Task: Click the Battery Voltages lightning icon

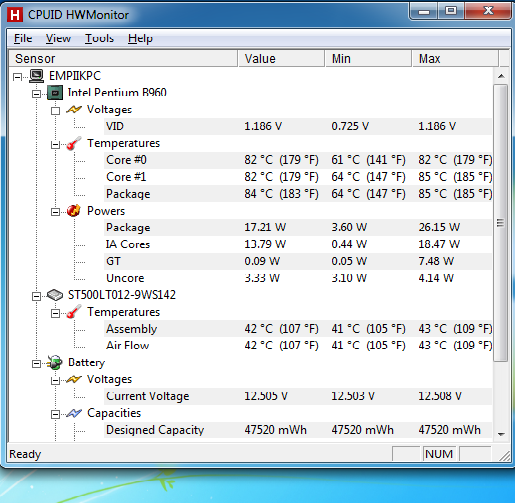Action: point(74,379)
